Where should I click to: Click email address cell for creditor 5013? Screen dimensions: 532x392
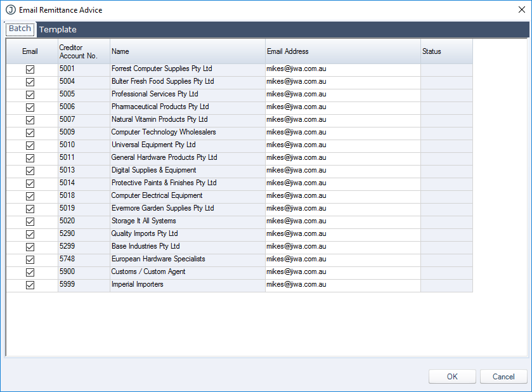(342, 171)
